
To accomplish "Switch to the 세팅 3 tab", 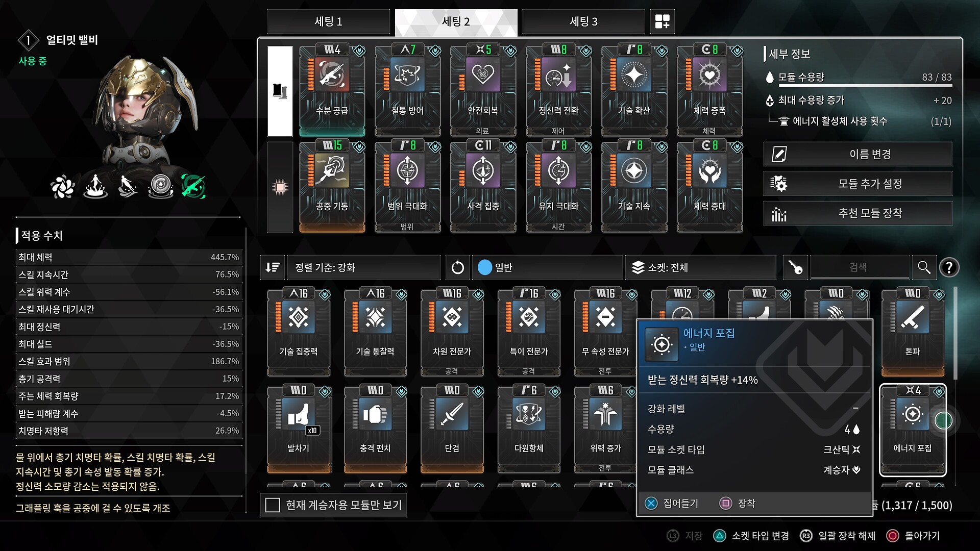I will (583, 21).
